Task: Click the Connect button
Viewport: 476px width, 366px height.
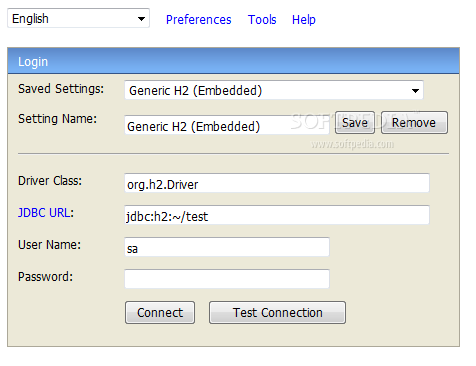Action: tap(160, 313)
